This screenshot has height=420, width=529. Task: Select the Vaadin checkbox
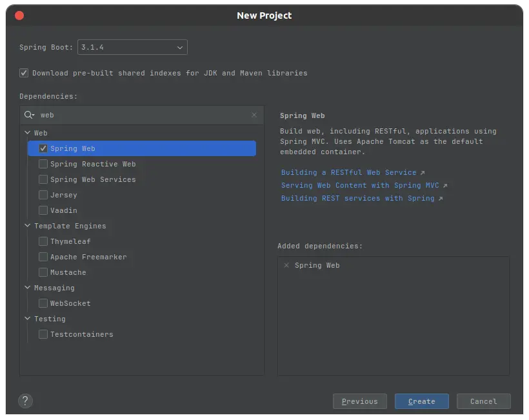43,210
